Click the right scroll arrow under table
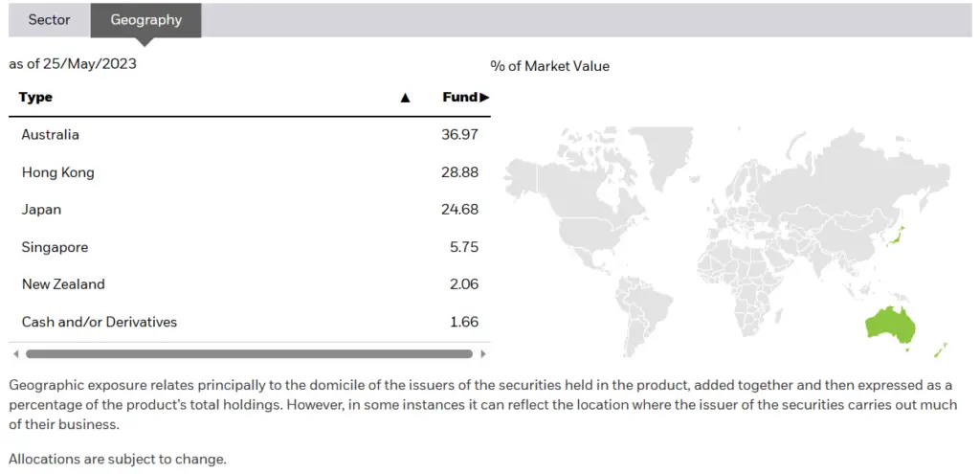 tap(482, 354)
